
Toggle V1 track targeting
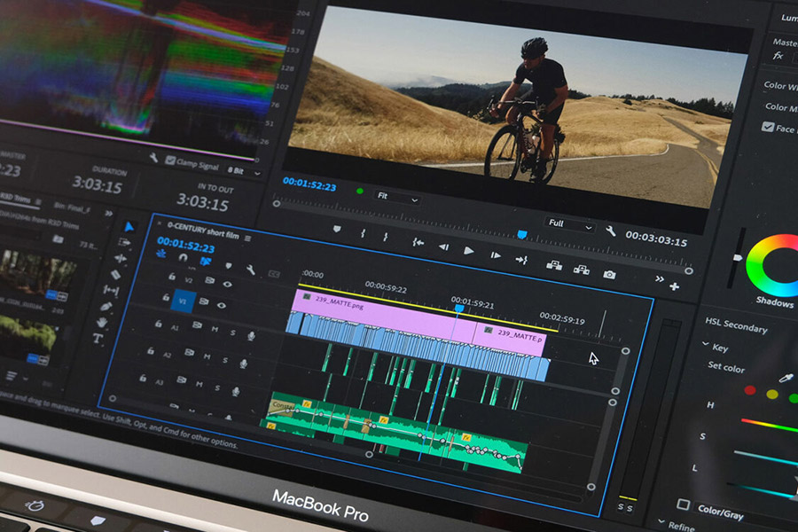(182, 301)
